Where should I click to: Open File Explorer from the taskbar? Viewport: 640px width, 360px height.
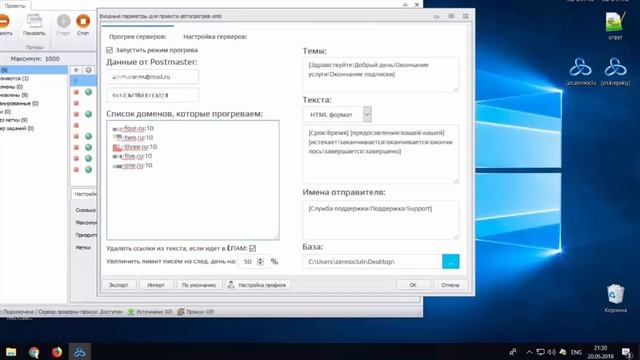(x=11, y=352)
